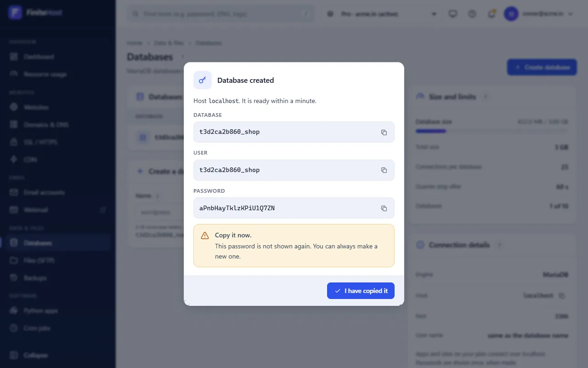Open Python apps sidebar item
The image size is (588, 368).
point(58,311)
